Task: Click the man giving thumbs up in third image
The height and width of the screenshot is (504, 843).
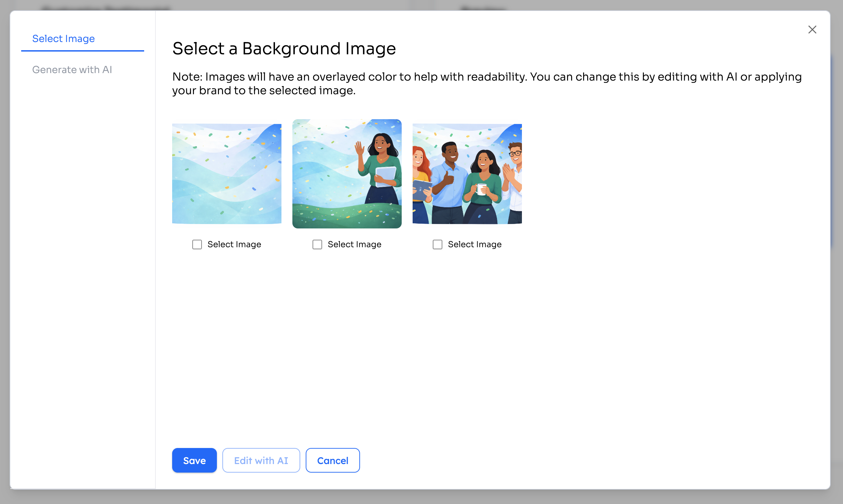Action: pyautogui.click(x=450, y=178)
